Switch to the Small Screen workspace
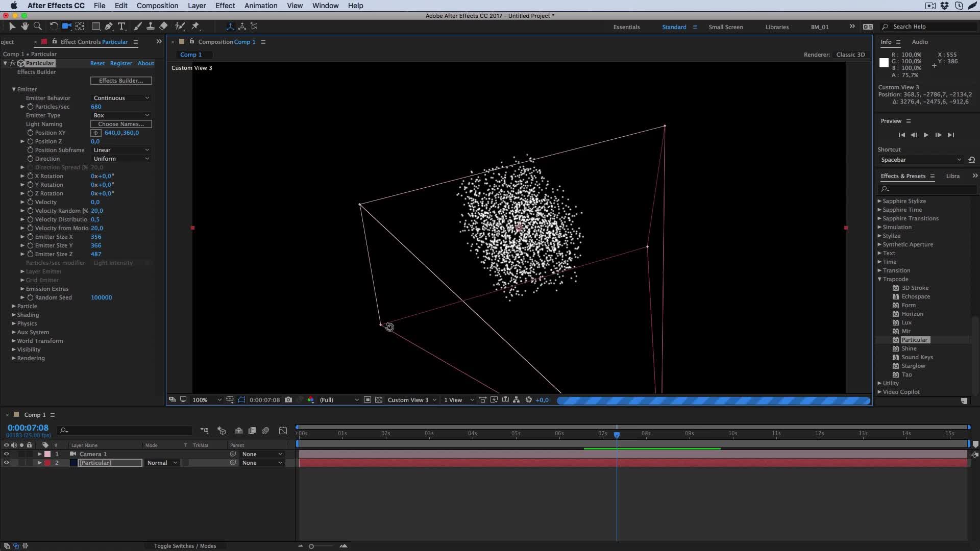980x551 pixels. [725, 27]
